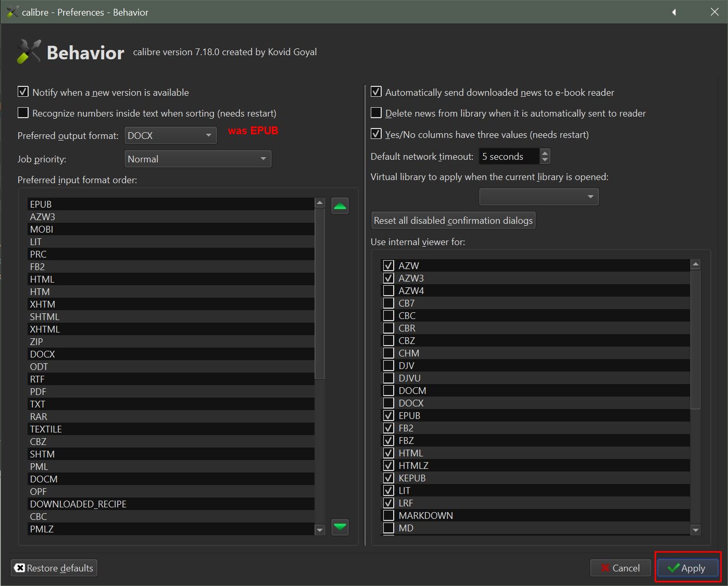Select PRC in input format order list
The width and height of the screenshot is (728, 586).
[171, 254]
